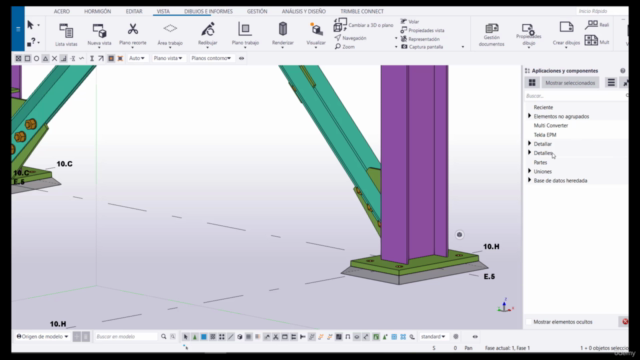Click the Mostrar seleccionados button
640x360 pixels.
point(570,83)
